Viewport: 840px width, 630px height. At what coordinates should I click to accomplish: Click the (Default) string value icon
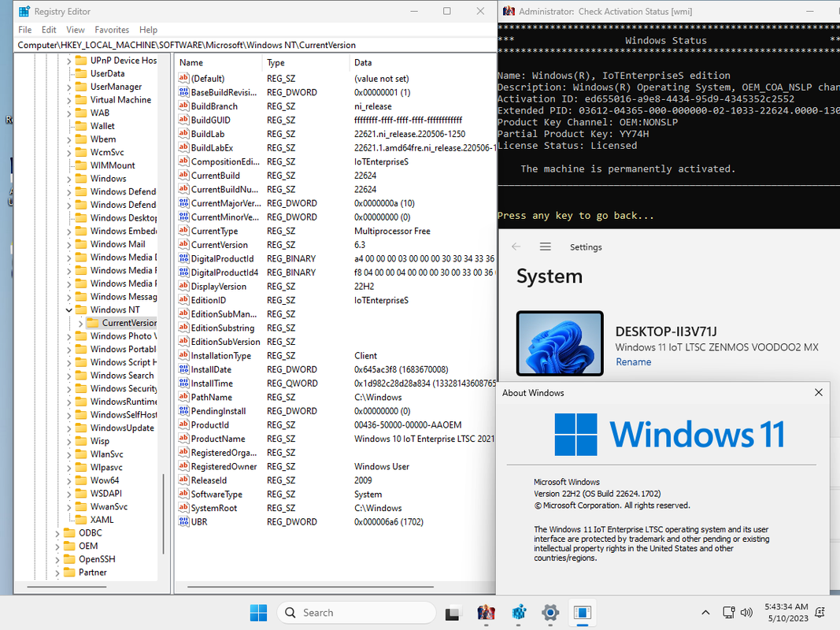[183, 78]
